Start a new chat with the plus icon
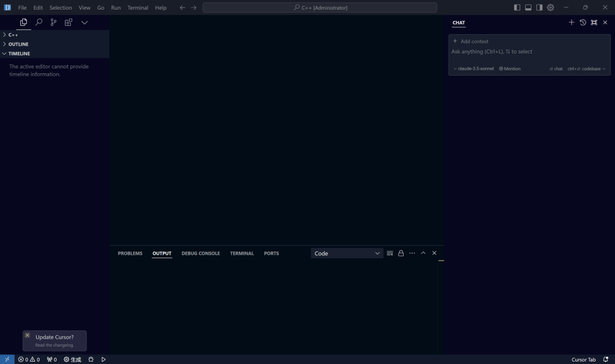 pos(571,22)
